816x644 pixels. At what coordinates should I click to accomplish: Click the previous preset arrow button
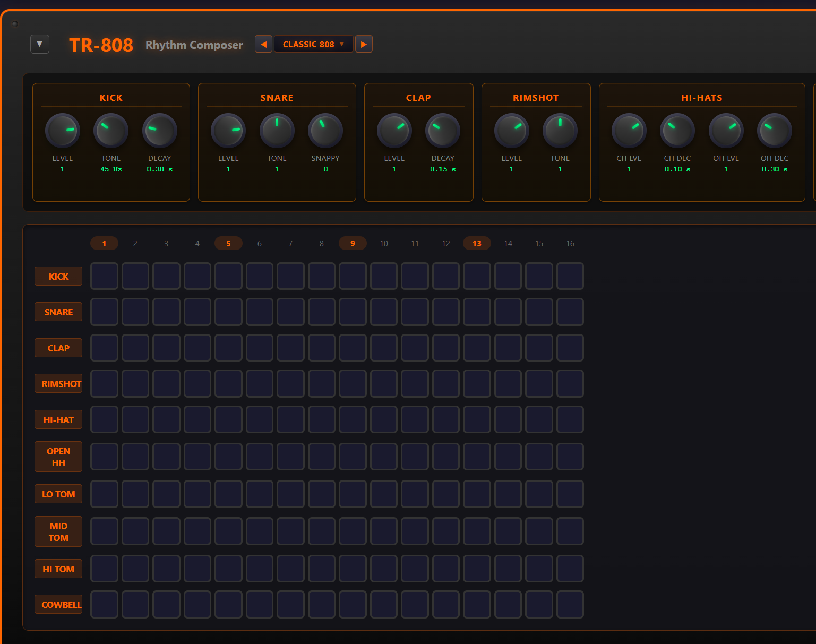[x=263, y=44]
